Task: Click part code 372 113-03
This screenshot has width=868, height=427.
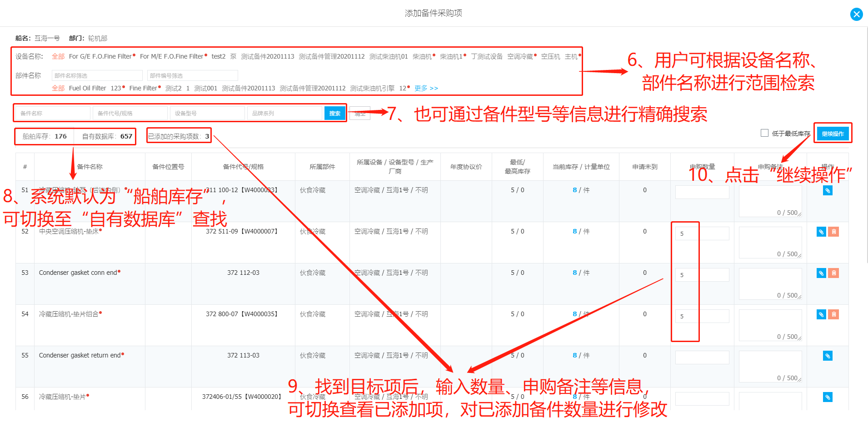Action: coord(243,355)
